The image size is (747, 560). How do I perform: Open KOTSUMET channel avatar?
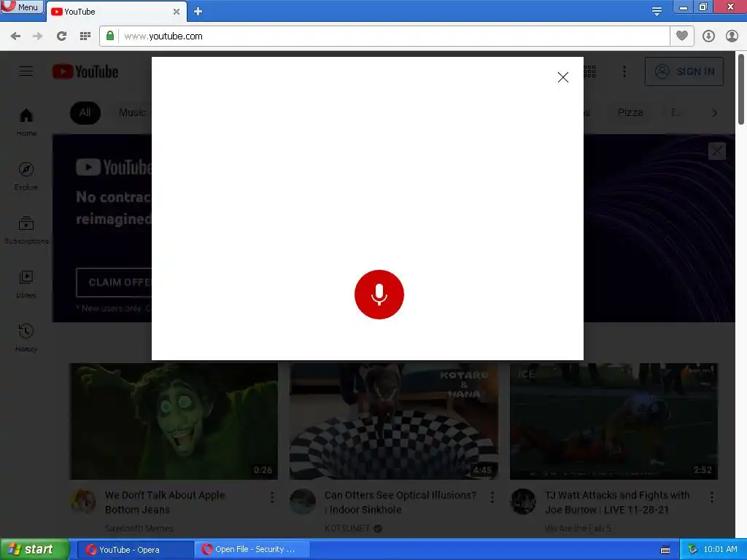303,502
